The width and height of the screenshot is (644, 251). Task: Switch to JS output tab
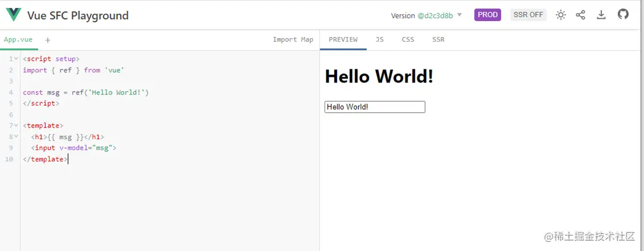pyautogui.click(x=380, y=39)
